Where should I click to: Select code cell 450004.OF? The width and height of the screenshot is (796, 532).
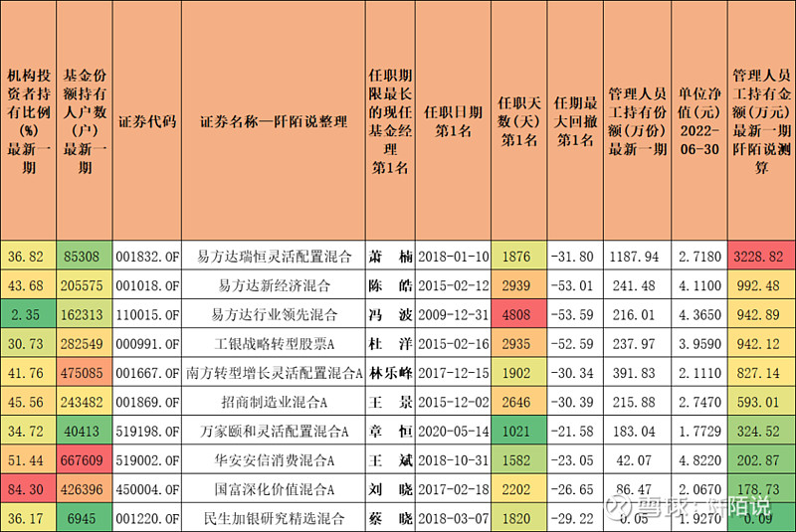pyautogui.click(x=146, y=489)
